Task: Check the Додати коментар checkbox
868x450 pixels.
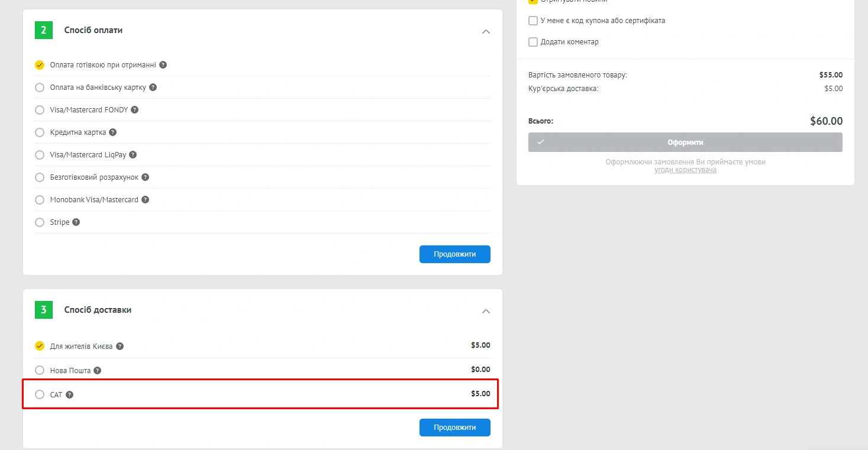Action: point(533,42)
